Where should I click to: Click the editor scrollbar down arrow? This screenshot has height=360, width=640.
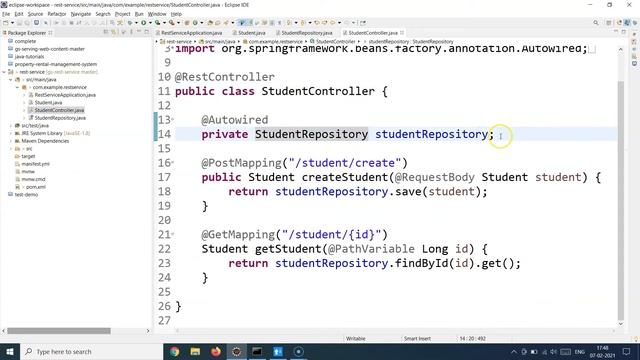[621, 324]
